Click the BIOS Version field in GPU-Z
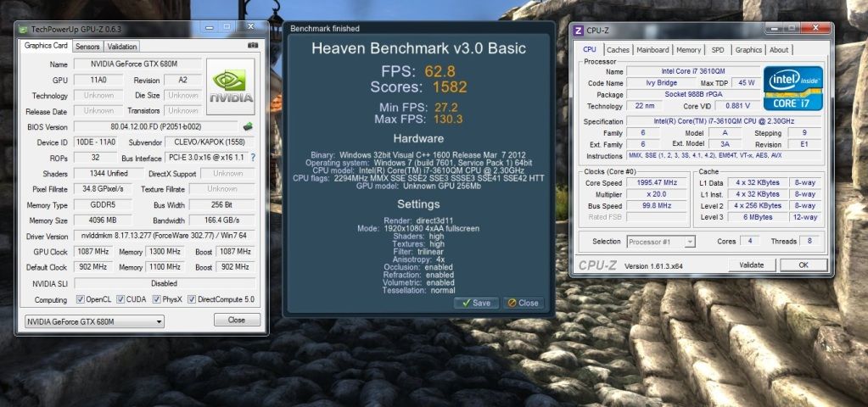The image size is (868, 407). (x=155, y=126)
